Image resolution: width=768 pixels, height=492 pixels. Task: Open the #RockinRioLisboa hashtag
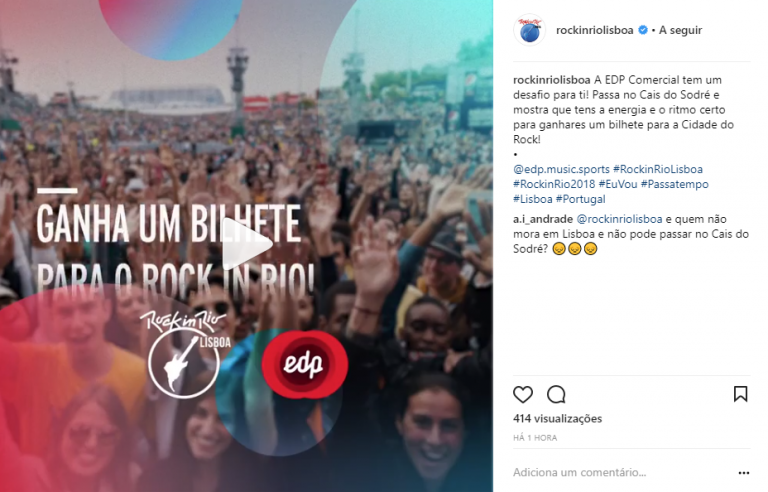pyautogui.click(x=658, y=169)
